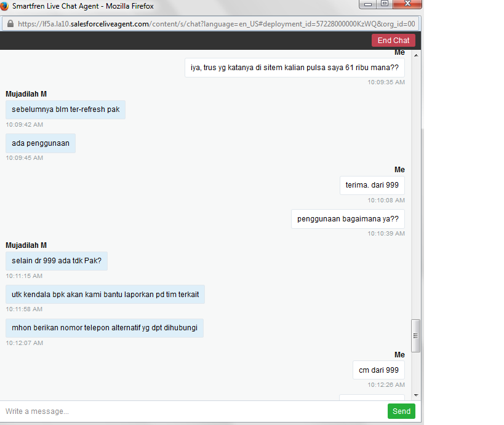504x425 pixels.
Task: Click message about "pulsa saya 61 ribu mana??"
Action: 294,68
